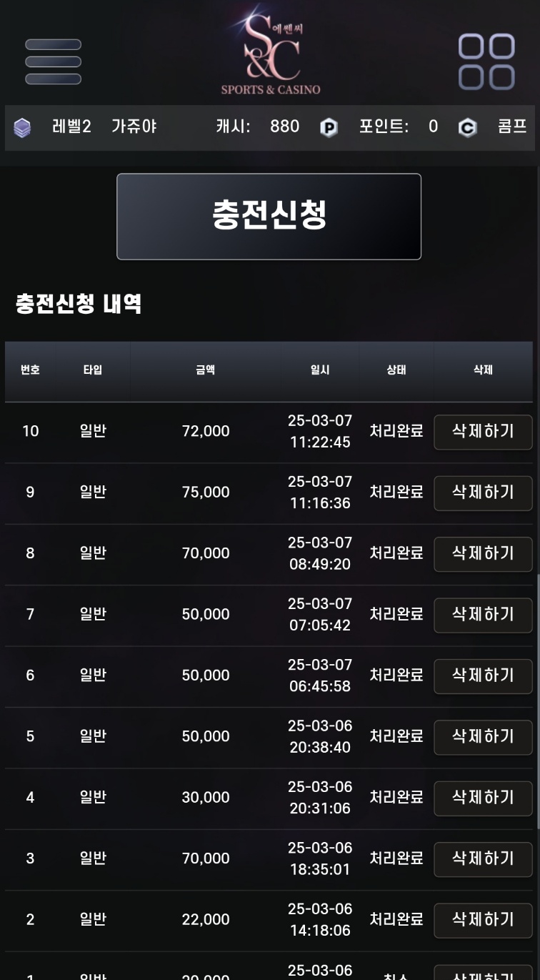Image resolution: width=540 pixels, height=980 pixels.
Task: Click the 일시 column header
Action: 320,370
